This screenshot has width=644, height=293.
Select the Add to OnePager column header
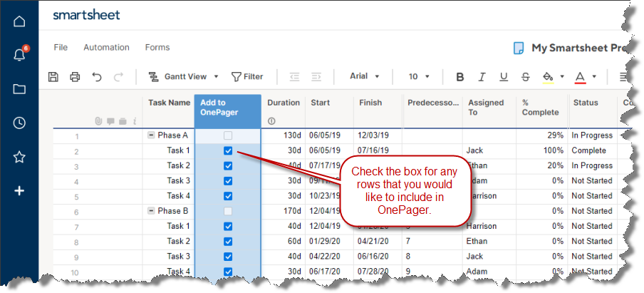(x=227, y=111)
